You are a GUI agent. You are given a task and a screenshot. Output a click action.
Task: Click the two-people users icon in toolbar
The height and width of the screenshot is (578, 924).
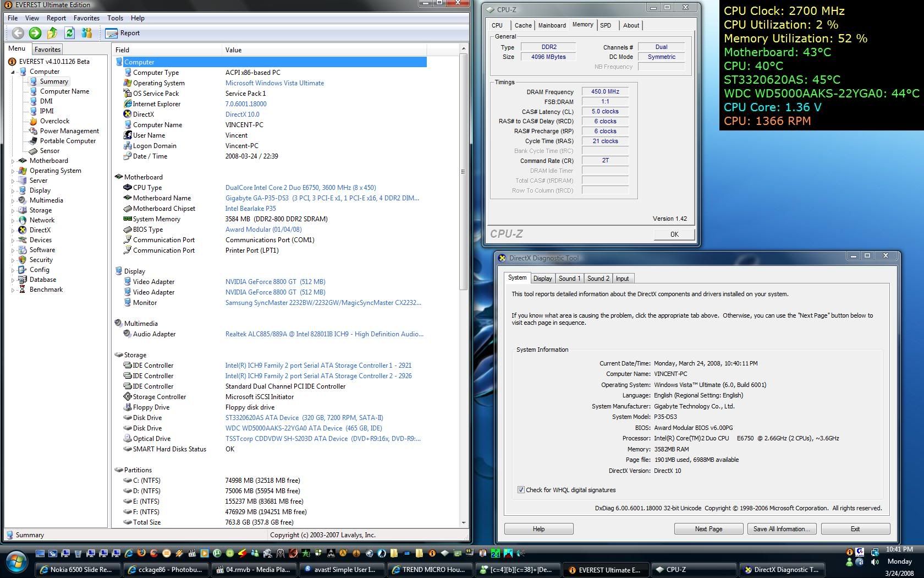coord(86,33)
